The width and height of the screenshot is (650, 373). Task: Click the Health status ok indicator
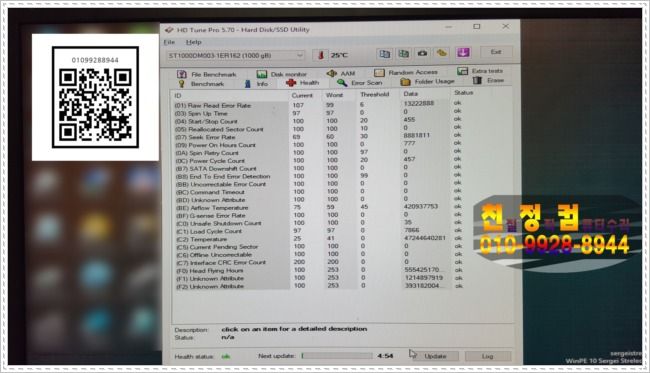[226, 356]
